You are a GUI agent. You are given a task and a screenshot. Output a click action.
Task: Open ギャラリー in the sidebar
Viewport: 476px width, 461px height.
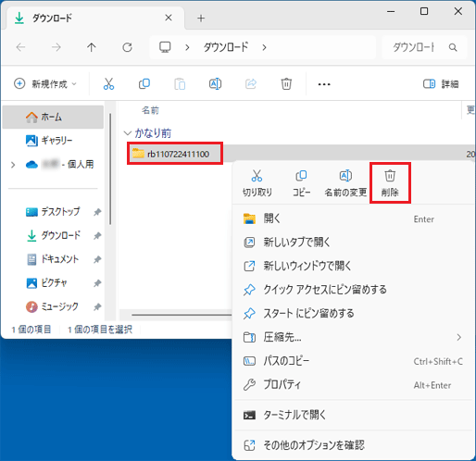tap(53, 141)
